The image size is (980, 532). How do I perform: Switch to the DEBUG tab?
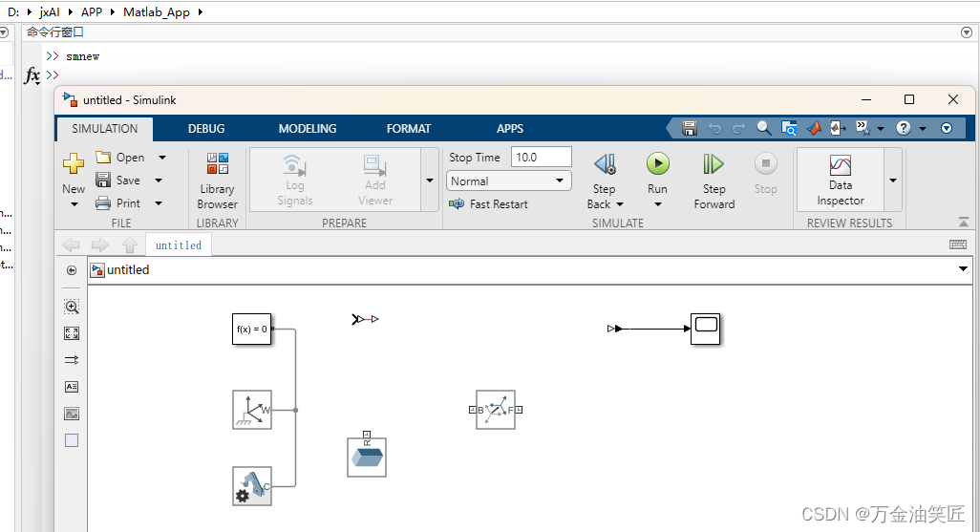206,129
